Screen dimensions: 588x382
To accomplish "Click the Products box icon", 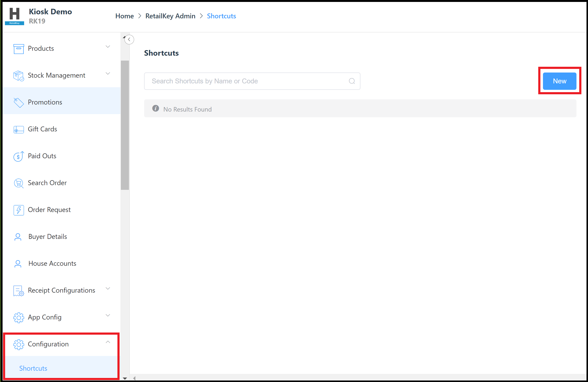I will coord(18,49).
